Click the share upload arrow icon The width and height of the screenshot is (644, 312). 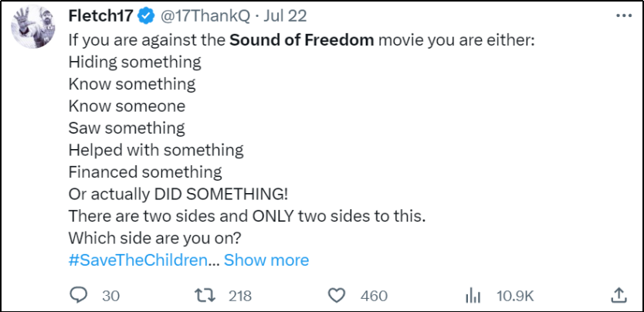click(618, 295)
